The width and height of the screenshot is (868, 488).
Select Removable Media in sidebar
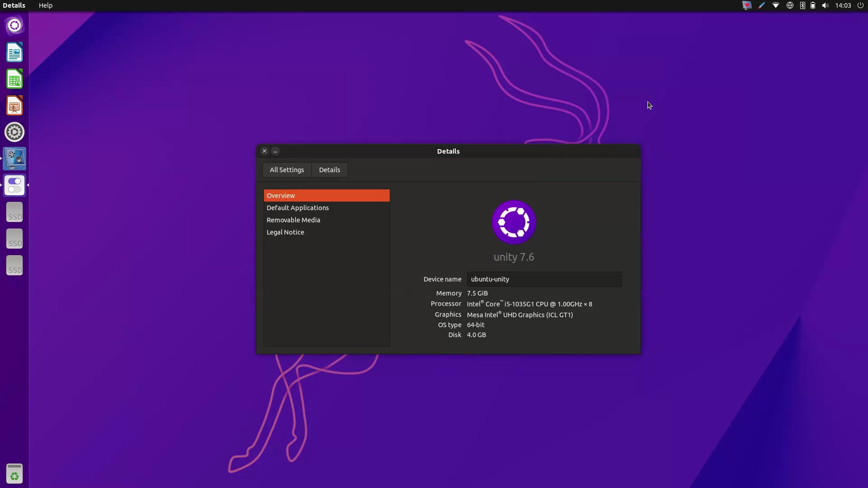click(293, 220)
